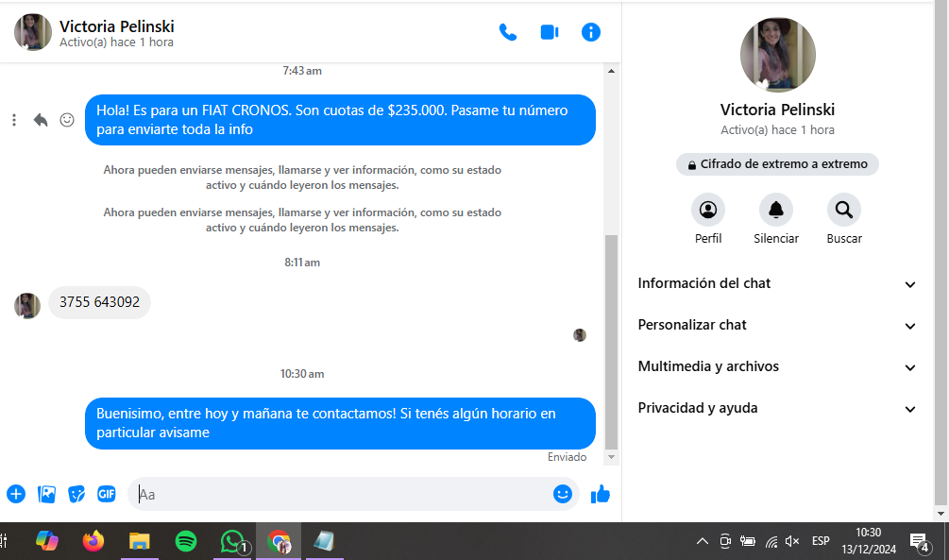
Task: Reply to the FIAT CRONOS message
Action: point(41,120)
